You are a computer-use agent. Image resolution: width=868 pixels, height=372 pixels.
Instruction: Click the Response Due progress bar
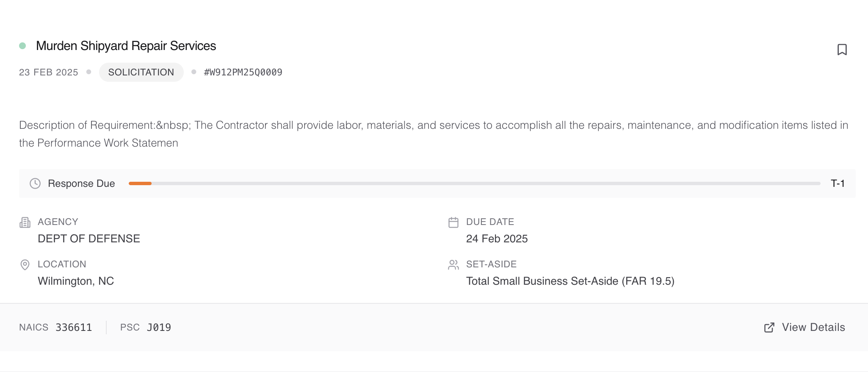point(474,183)
